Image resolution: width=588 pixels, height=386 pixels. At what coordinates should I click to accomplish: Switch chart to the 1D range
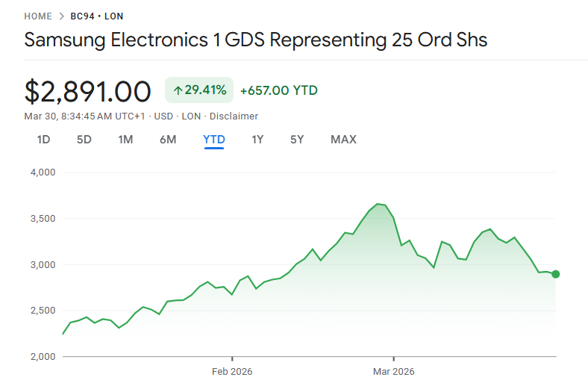(43, 140)
